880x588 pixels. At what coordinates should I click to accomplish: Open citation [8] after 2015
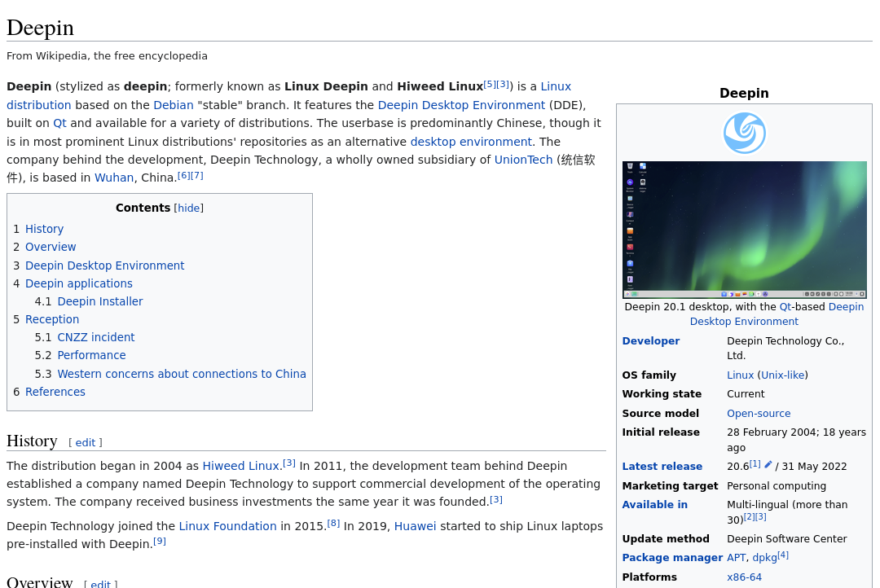coord(333,523)
